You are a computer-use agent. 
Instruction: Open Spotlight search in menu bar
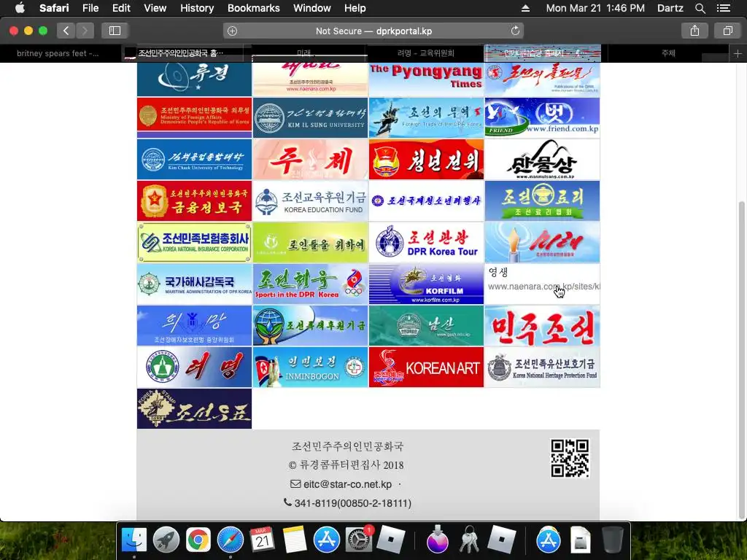tap(700, 8)
